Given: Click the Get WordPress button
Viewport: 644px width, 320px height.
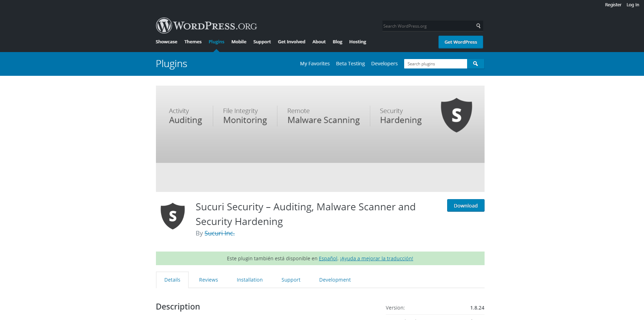Looking at the screenshot, I should tap(461, 42).
